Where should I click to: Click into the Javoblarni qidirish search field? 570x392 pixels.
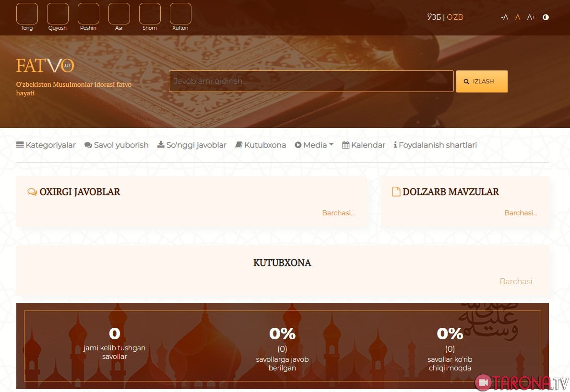click(x=311, y=81)
